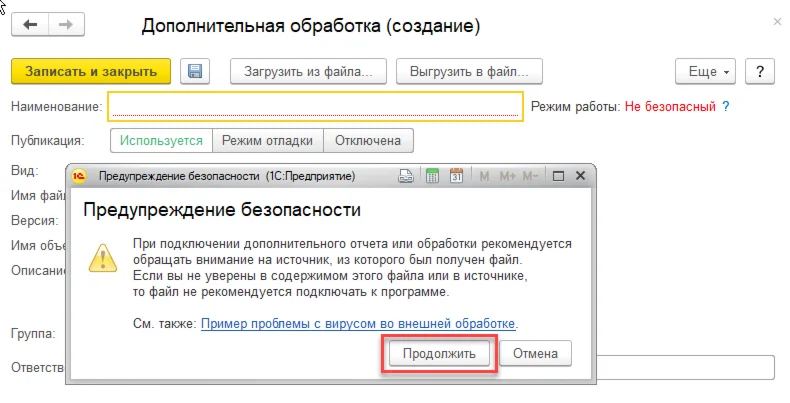This screenshot has height=403, width=790.
Task: Go forward with the right arrow
Action: tap(66, 24)
